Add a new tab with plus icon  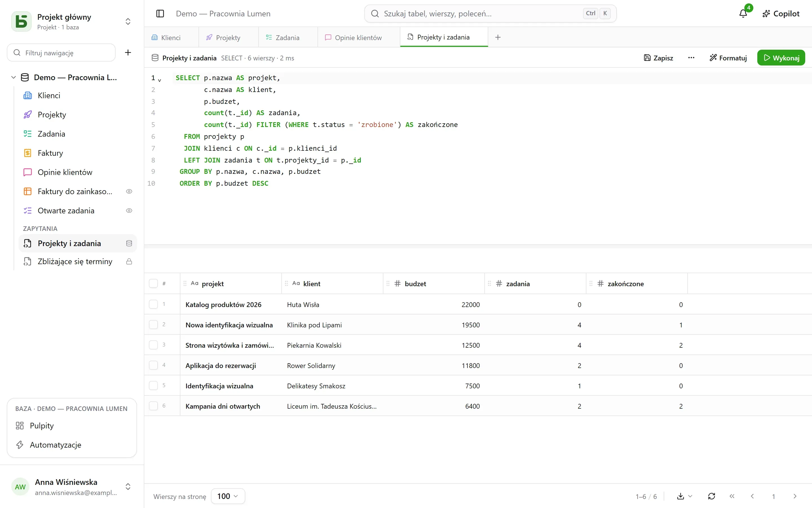[498, 37]
